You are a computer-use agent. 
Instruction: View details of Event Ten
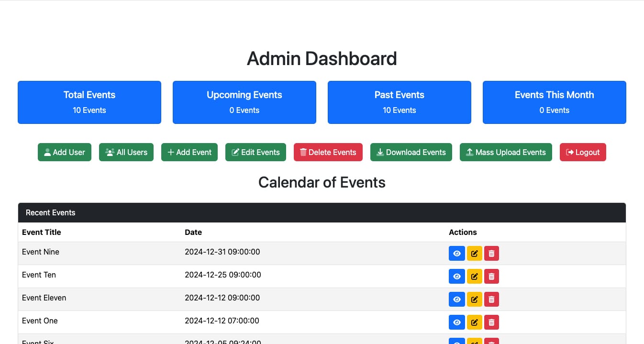(456, 277)
